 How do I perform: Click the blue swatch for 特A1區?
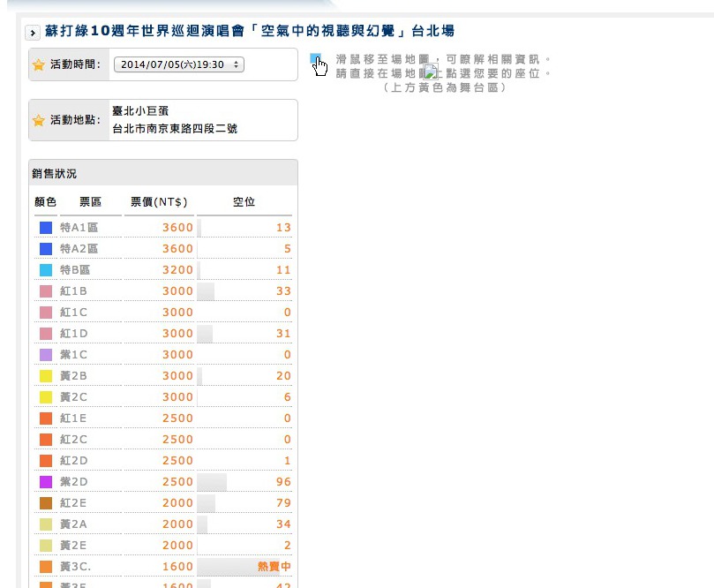(46, 228)
